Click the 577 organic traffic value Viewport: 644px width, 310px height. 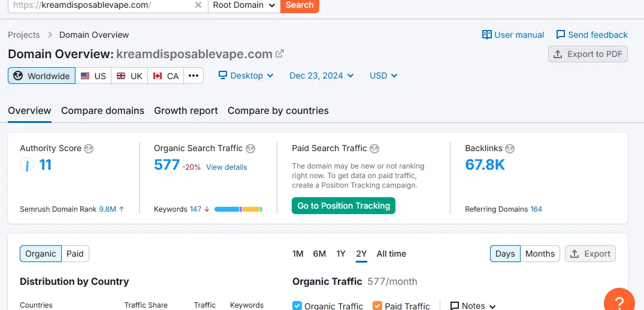pos(167,165)
